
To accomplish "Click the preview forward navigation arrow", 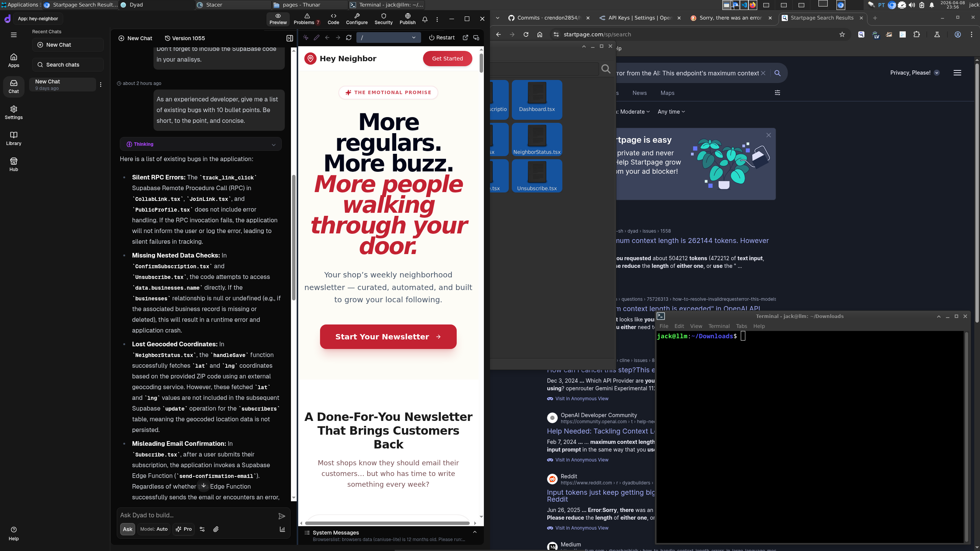I will click(338, 37).
